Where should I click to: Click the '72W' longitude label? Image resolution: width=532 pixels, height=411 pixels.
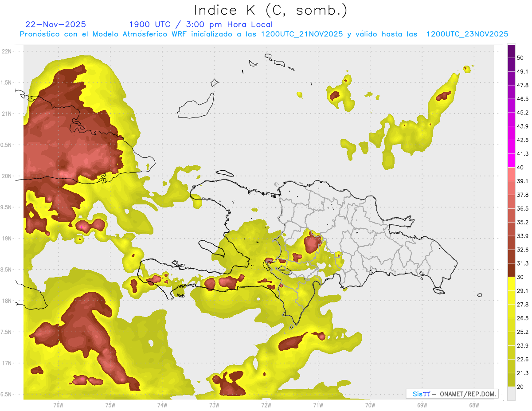(x=266, y=405)
